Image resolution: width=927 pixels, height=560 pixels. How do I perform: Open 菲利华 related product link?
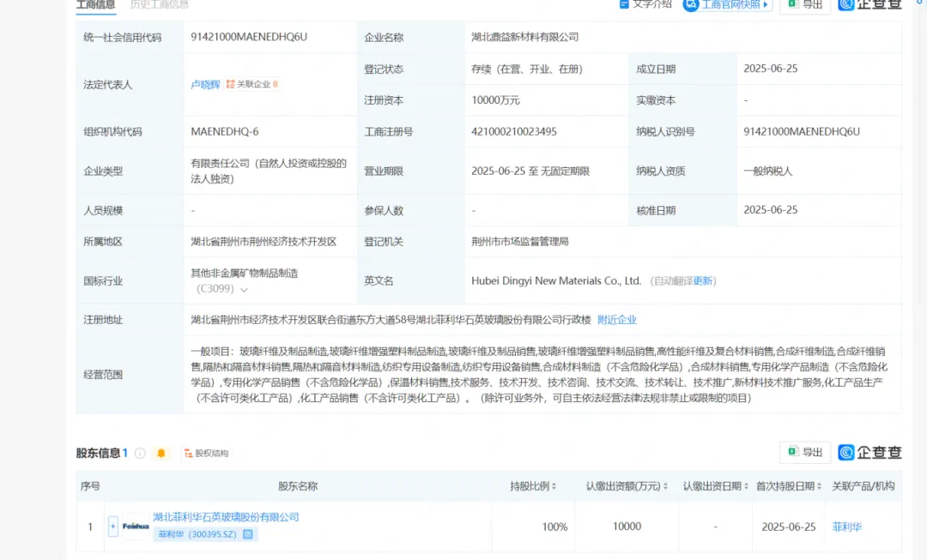coord(847,527)
